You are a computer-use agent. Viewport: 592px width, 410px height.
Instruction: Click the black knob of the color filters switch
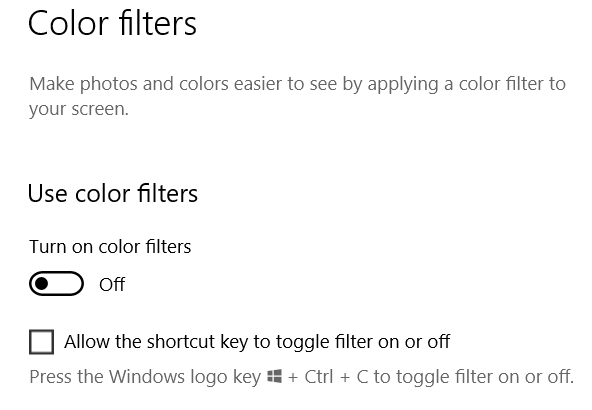[x=42, y=284]
